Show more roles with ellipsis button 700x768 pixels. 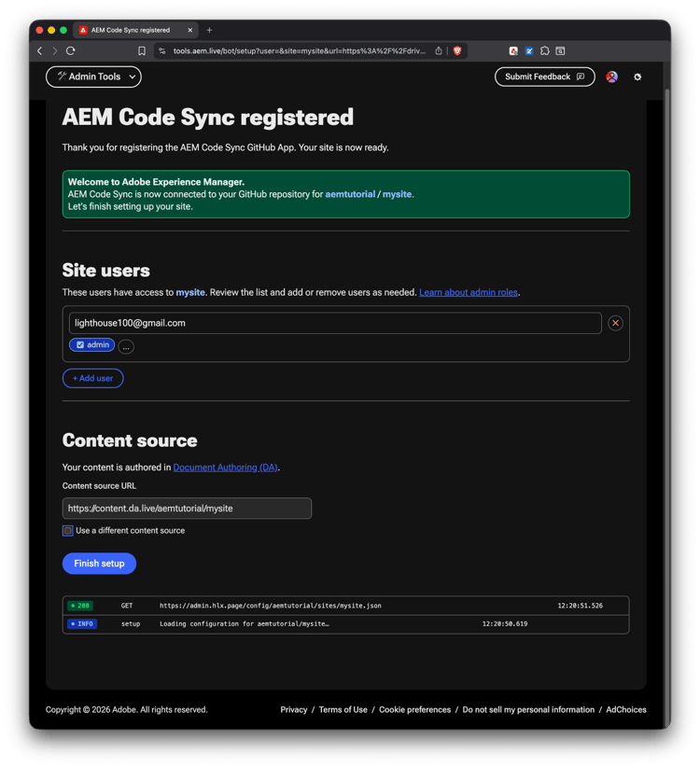click(x=126, y=347)
